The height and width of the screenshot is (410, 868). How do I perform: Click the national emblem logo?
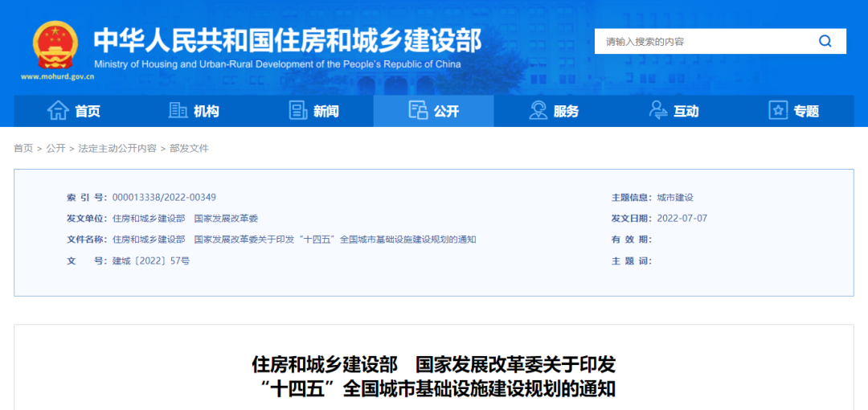[55, 44]
